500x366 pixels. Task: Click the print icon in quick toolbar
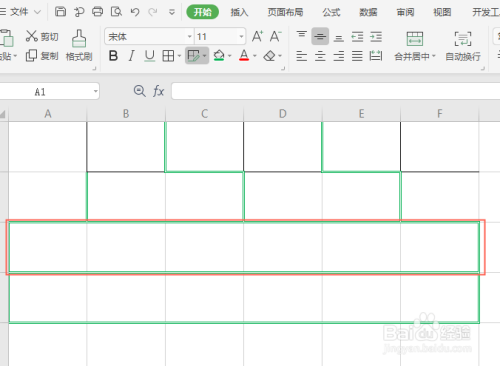98,12
